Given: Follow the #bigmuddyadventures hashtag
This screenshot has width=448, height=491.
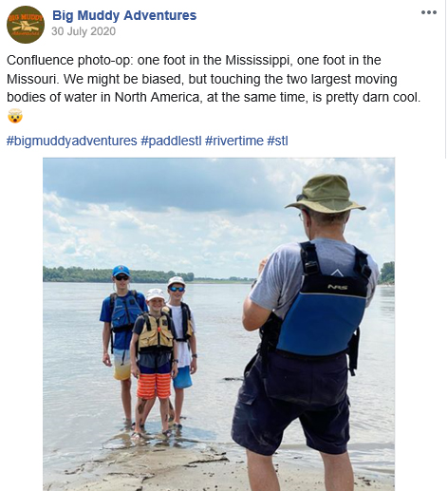Looking at the screenshot, I should coord(72,141).
